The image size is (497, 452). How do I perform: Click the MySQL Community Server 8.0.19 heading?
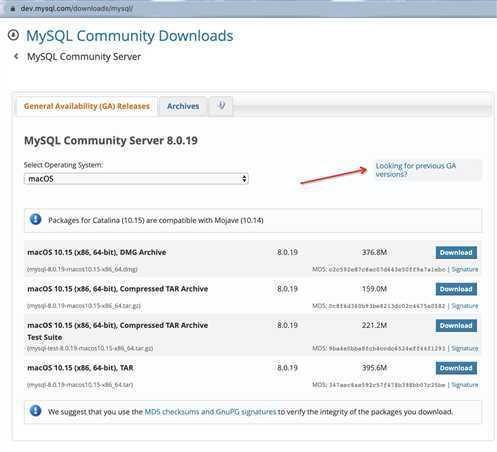click(111, 140)
